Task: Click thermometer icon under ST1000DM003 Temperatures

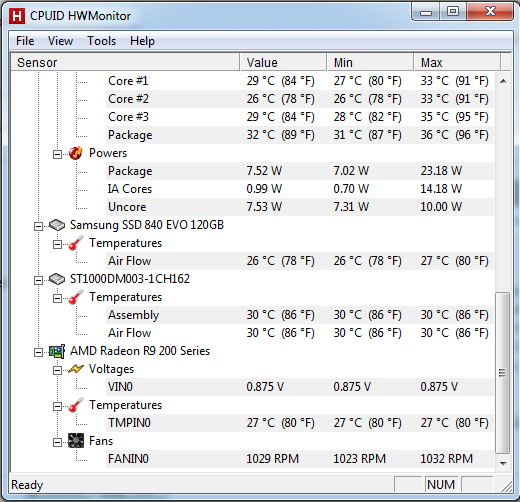Action: click(76, 297)
